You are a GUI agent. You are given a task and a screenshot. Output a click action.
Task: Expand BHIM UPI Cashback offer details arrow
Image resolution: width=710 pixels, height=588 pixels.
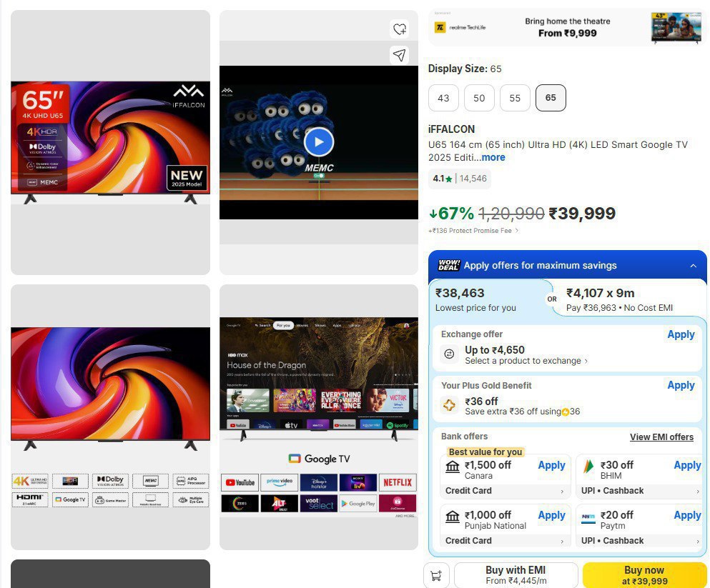click(698, 492)
